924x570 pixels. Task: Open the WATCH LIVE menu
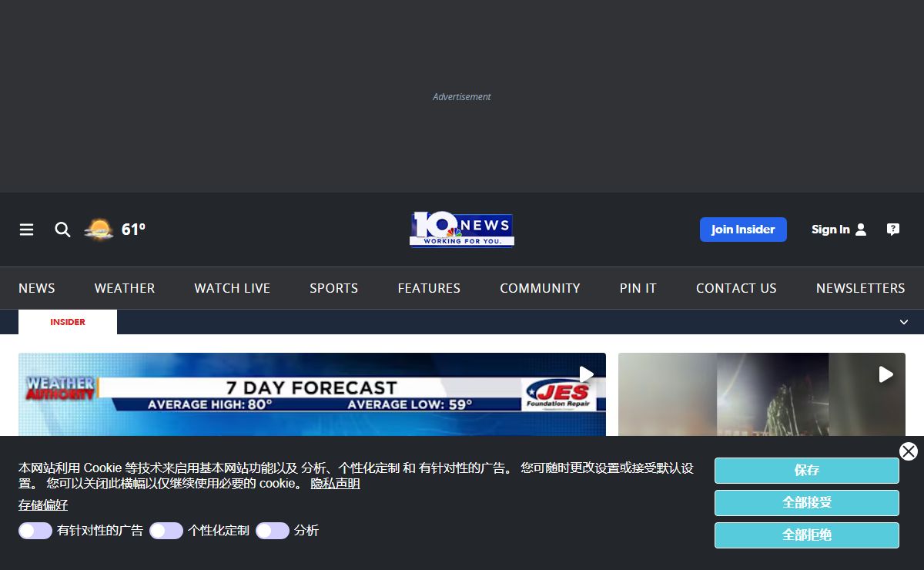coord(233,288)
